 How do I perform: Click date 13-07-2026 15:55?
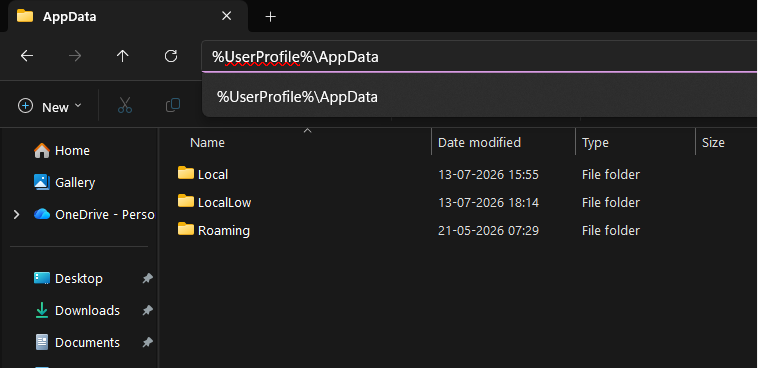tap(488, 175)
